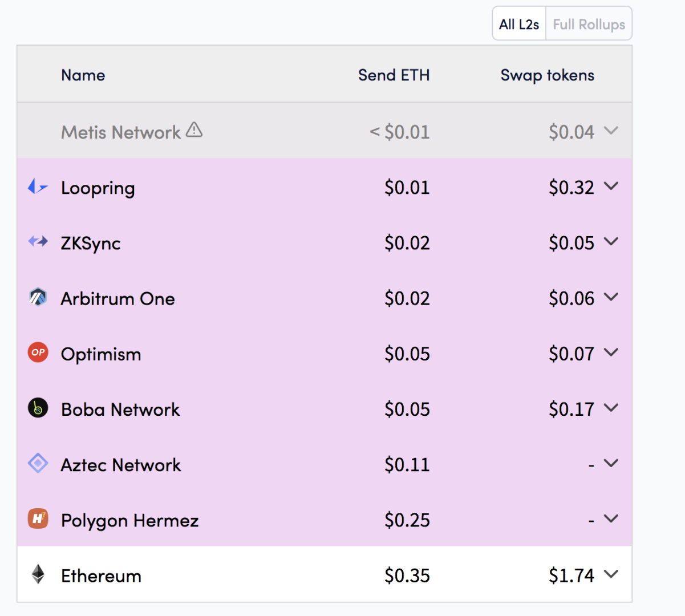
Task: Click the Name column header
Action: click(83, 75)
